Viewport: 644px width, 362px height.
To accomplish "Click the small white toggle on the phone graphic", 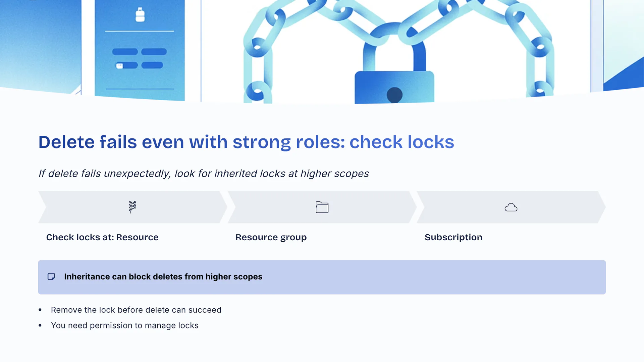I will [x=120, y=66].
